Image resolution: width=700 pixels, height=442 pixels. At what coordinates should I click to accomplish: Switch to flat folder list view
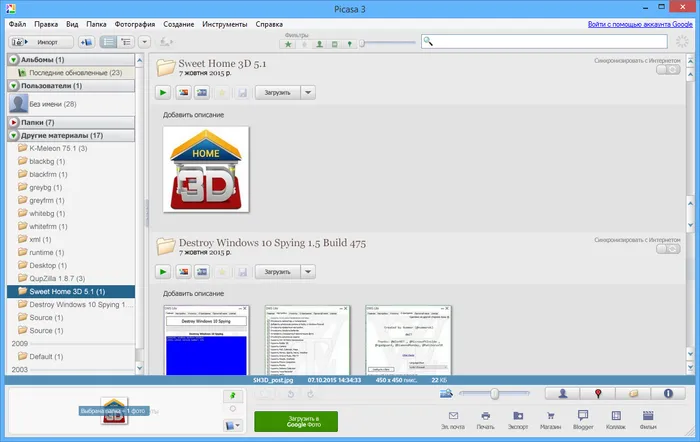(x=108, y=42)
